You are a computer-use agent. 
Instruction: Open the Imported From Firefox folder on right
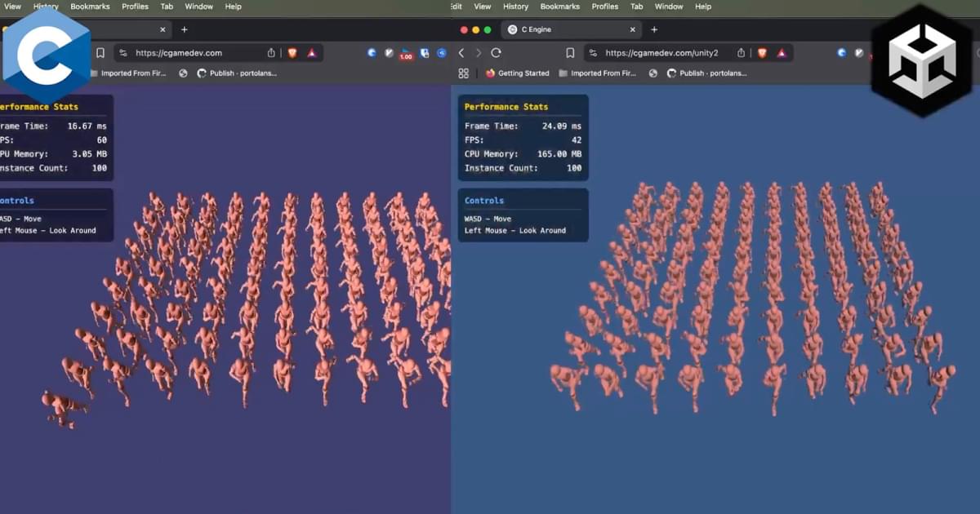[598, 73]
